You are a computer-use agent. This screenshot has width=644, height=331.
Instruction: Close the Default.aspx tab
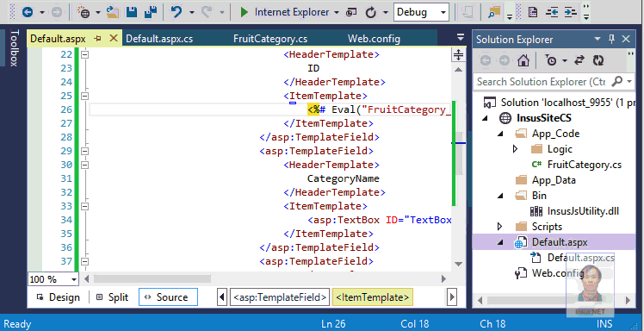click(x=114, y=39)
